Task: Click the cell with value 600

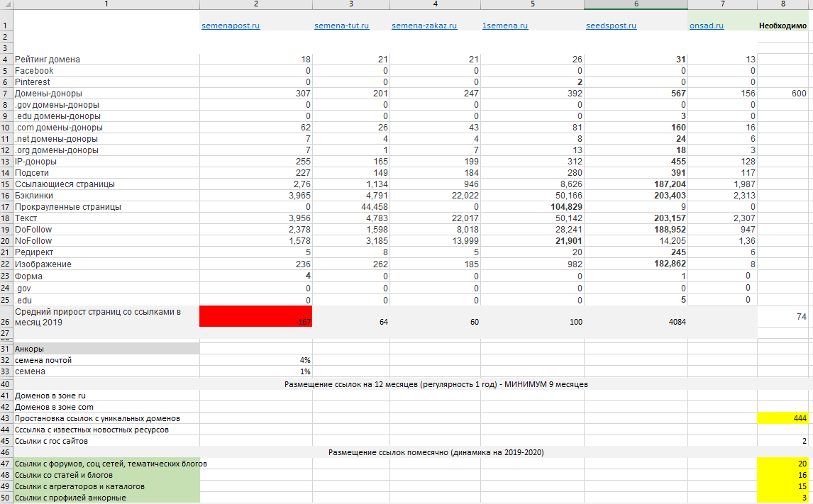Action: (x=782, y=94)
